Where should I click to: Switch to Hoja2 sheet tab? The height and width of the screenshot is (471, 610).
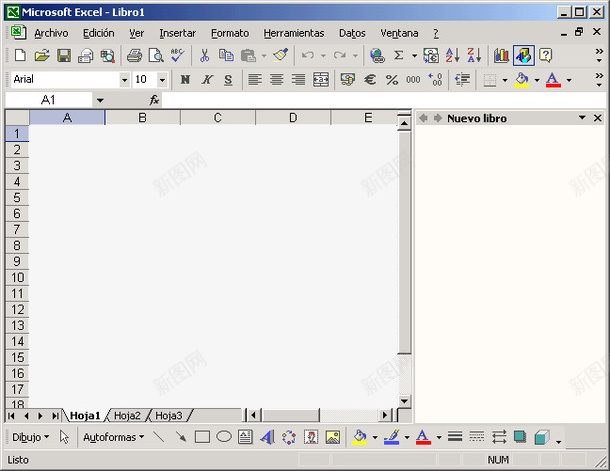[x=127, y=416]
